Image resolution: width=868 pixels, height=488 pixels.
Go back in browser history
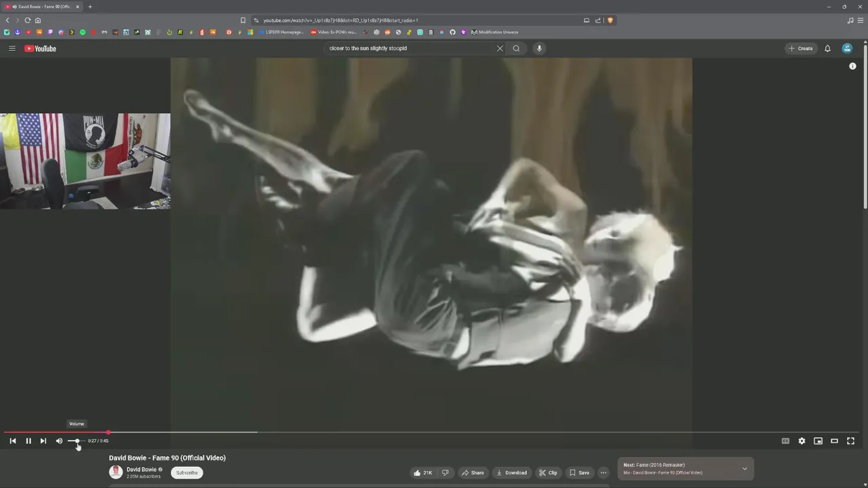tap(7, 20)
